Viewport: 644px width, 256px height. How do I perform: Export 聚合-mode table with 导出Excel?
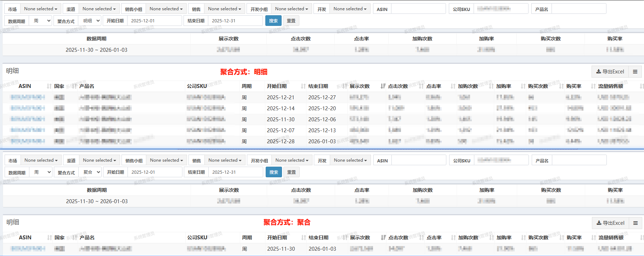point(610,223)
